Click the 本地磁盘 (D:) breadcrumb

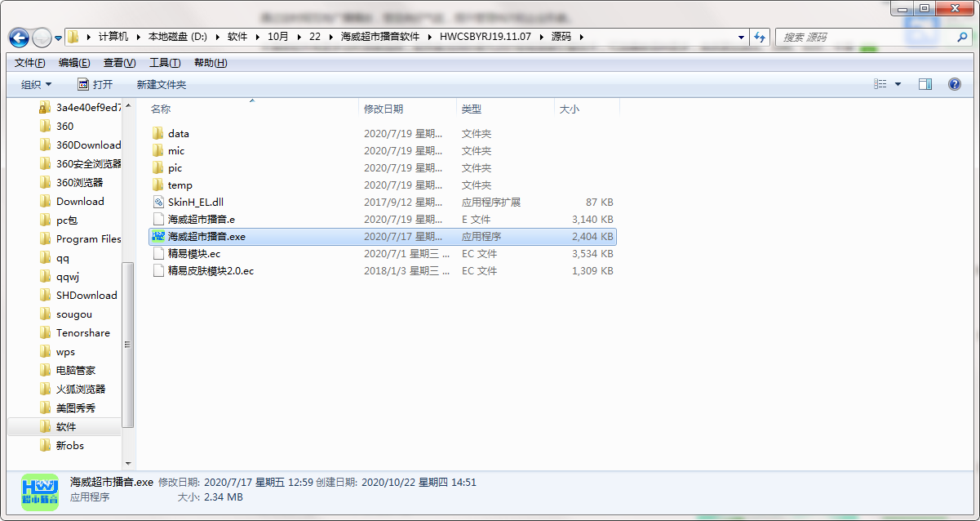pyautogui.click(x=180, y=37)
